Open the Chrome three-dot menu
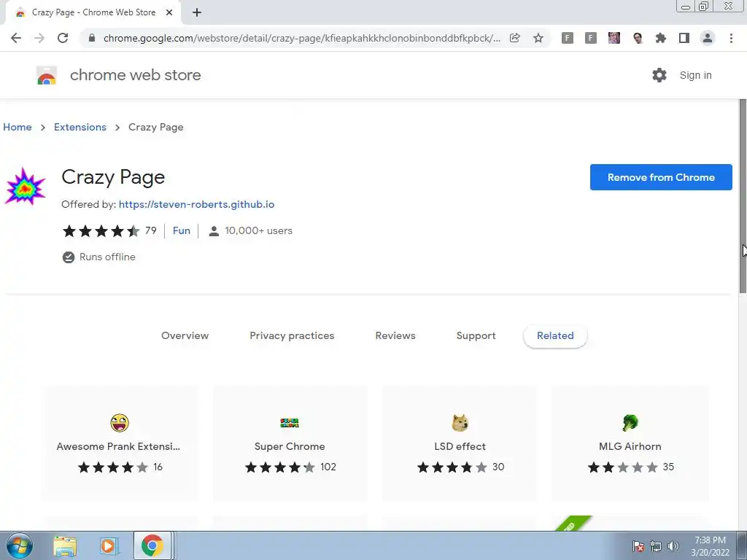The width and height of the screenshot is (747, 560). (x=731, y=38)
